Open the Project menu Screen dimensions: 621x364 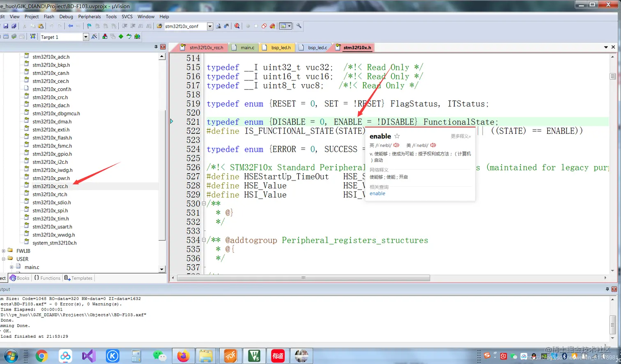tap(32, 16)
